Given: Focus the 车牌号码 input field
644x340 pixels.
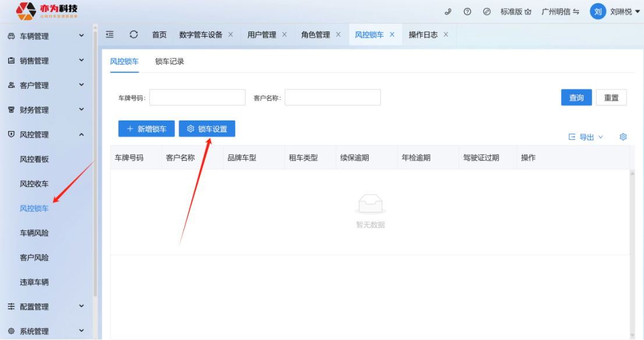Looking at the screenshot, I should point(197,97).
